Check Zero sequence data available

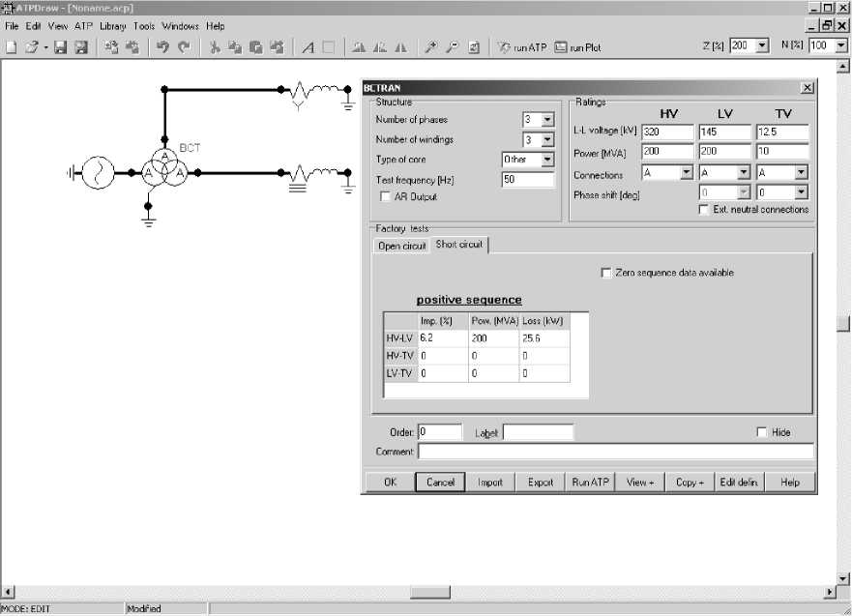coord(606,273)
